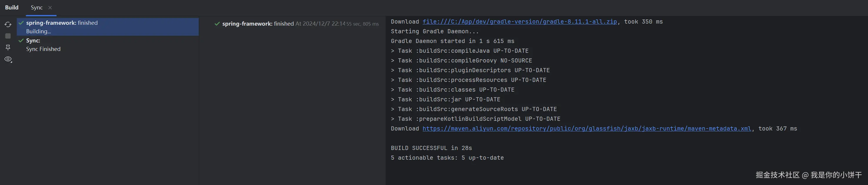Select spring-framework: finished node in build tree
This screenshot has width=868, height=185.
tap(62, 23)
